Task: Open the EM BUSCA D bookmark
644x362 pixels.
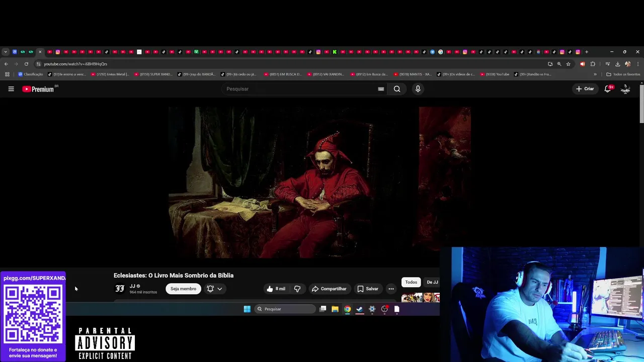Action: (283, 74)
